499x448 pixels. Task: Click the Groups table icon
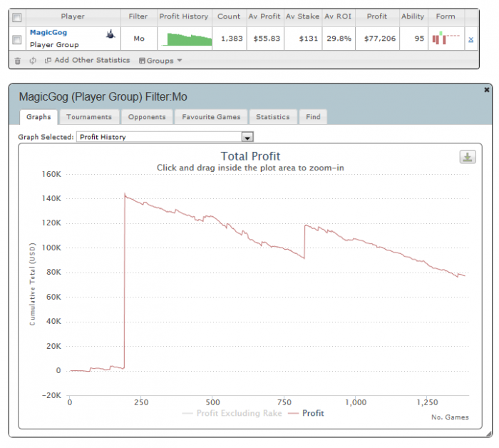coord(142,61)
